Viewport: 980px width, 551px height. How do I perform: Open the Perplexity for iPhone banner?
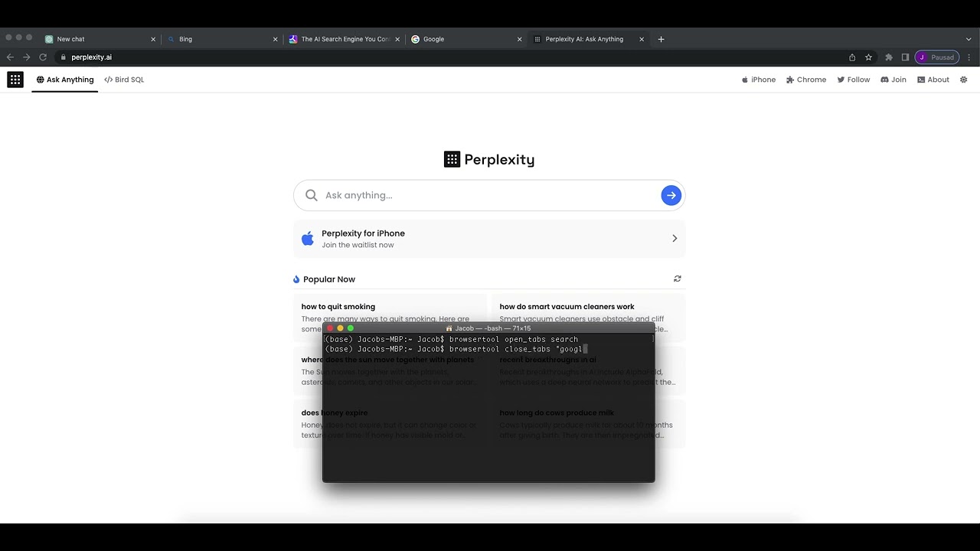click(x=489, y=239)
